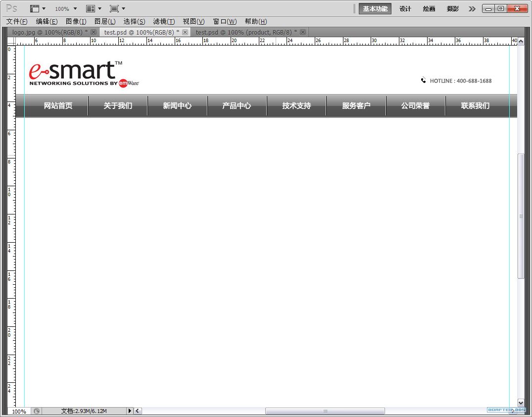
Task: Open the 窗口(W) menu
Action: (x=225, y=21)
